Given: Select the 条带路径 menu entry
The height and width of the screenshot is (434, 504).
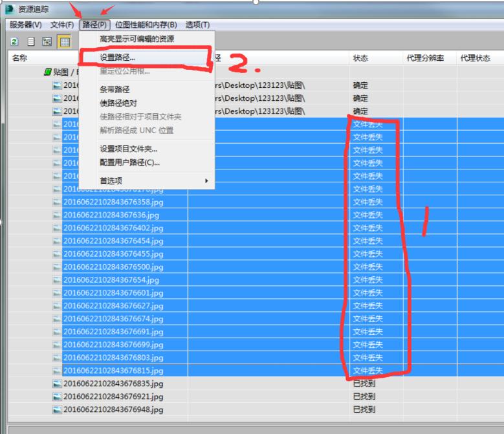Looking at the screenshot, I should (115, 89).
